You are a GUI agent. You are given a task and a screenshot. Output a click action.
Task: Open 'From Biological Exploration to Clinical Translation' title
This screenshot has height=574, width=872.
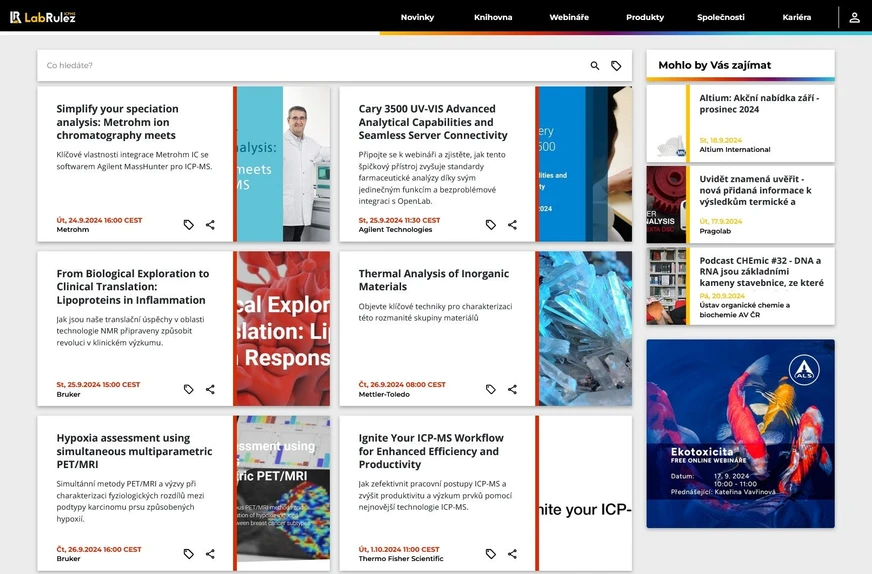coord(133,286)
